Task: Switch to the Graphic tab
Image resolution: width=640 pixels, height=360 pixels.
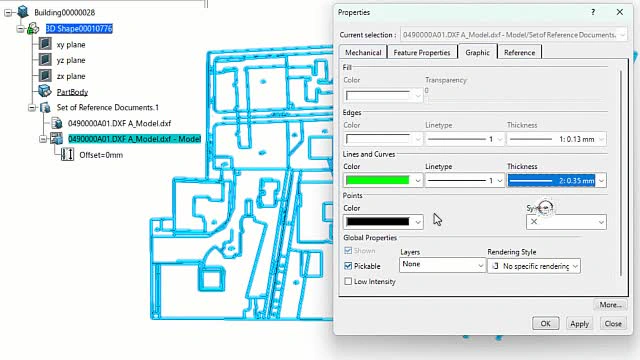Action: point(477,52)
